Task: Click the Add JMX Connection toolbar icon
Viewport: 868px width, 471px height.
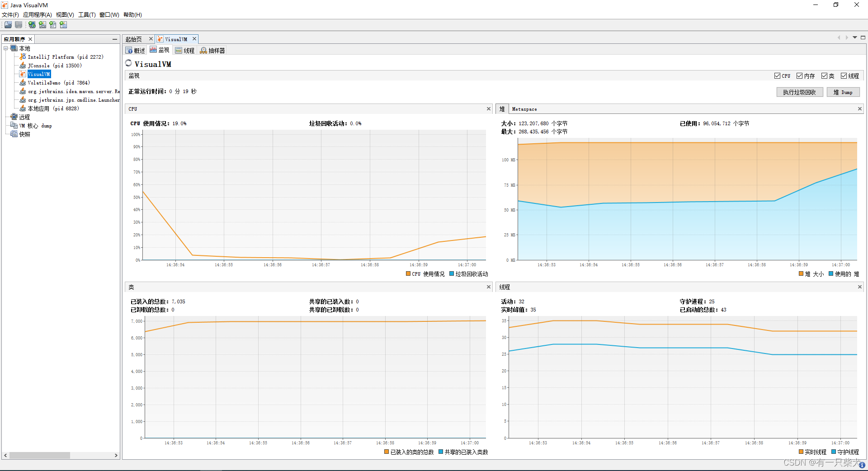Action: coord(42,25)
